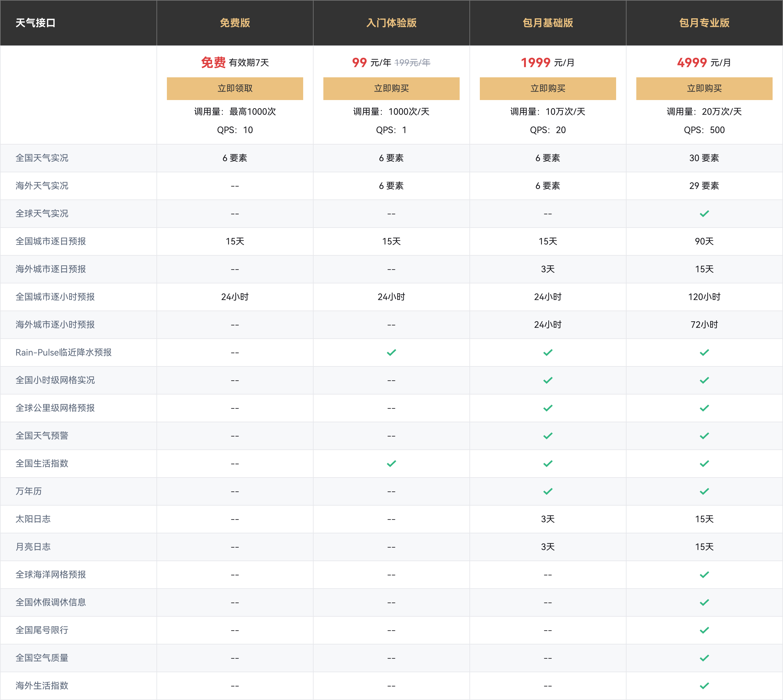Click 万年历 checkmark in 包月基础版

coord(548,491)
